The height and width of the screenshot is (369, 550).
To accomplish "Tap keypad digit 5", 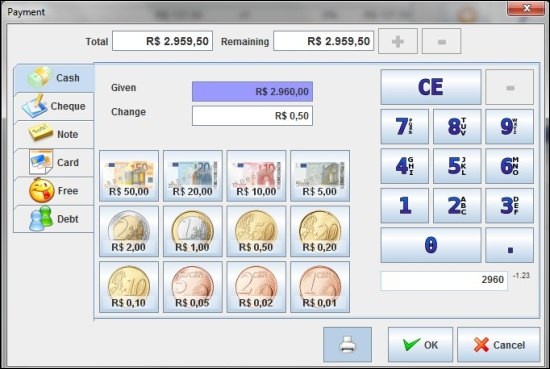I will [x=457, y=166].
